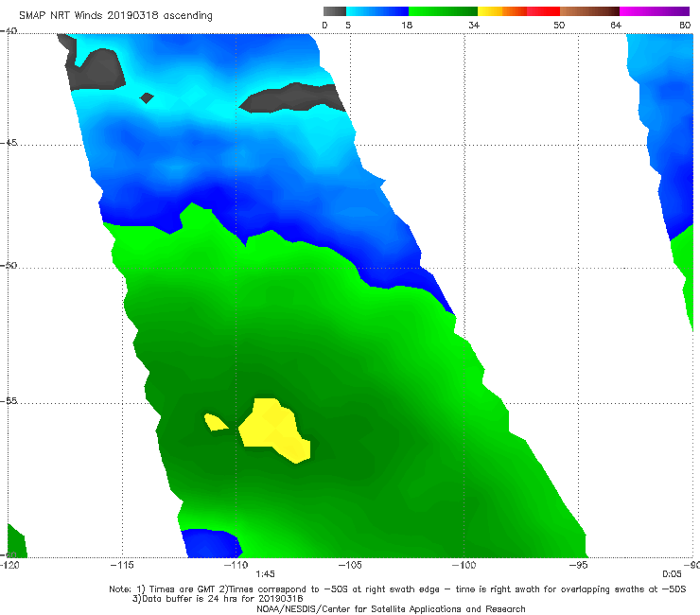Image resolution: width=700 pixels, height=615 pixels.
Task: Click the 'NOAA/NESDIS/Center for Satellite Applications and Research' credit
Action: pyautogui.click(x=391, y=608)
